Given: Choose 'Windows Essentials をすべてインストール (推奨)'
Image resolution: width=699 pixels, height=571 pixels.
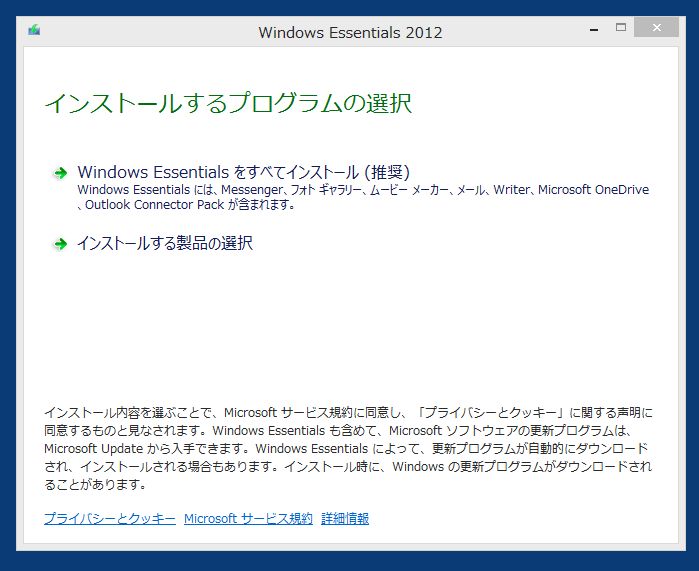Looking at the screenshot, I should click(x=243, y=172).
